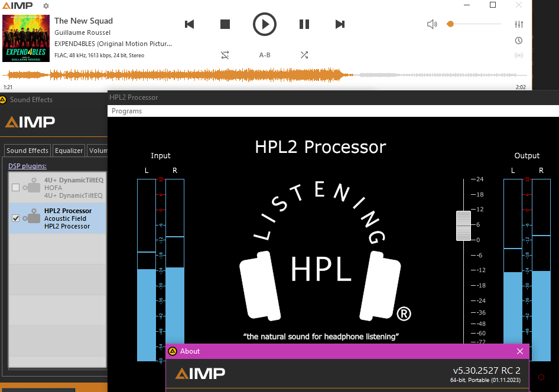Skip to next track

point(340,24)
